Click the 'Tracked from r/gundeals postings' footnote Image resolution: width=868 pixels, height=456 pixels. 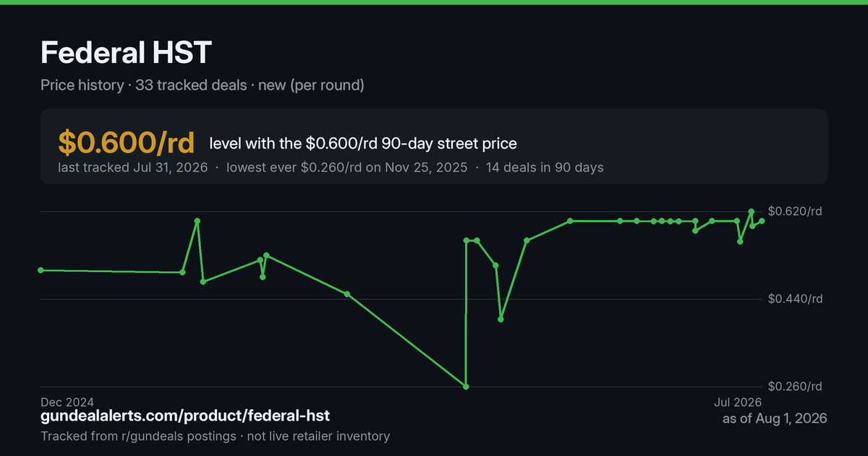pos(137,436)
